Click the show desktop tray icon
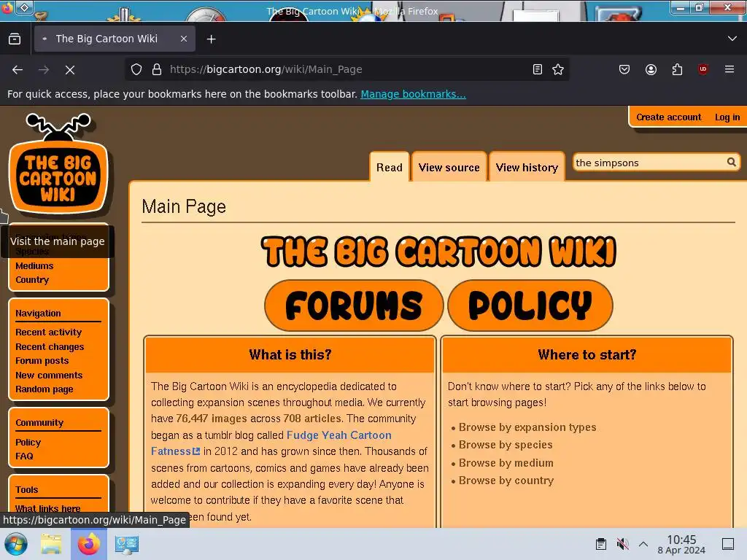 (728, 544)
